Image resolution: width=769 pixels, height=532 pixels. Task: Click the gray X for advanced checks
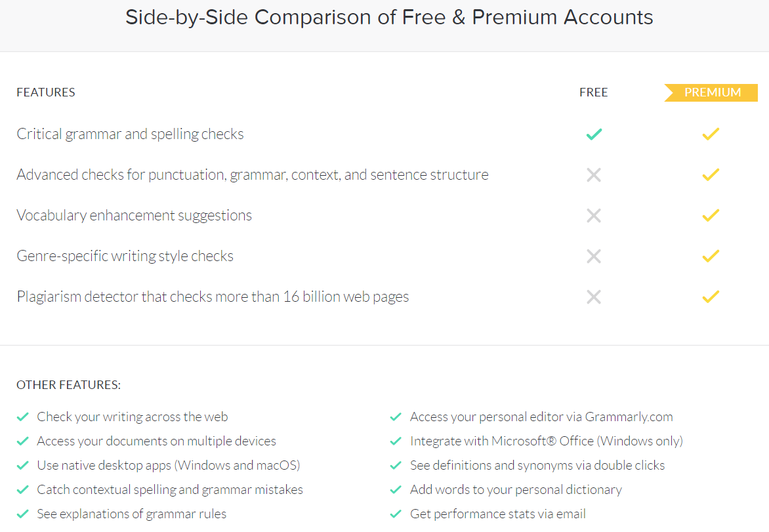pos(594,174)
